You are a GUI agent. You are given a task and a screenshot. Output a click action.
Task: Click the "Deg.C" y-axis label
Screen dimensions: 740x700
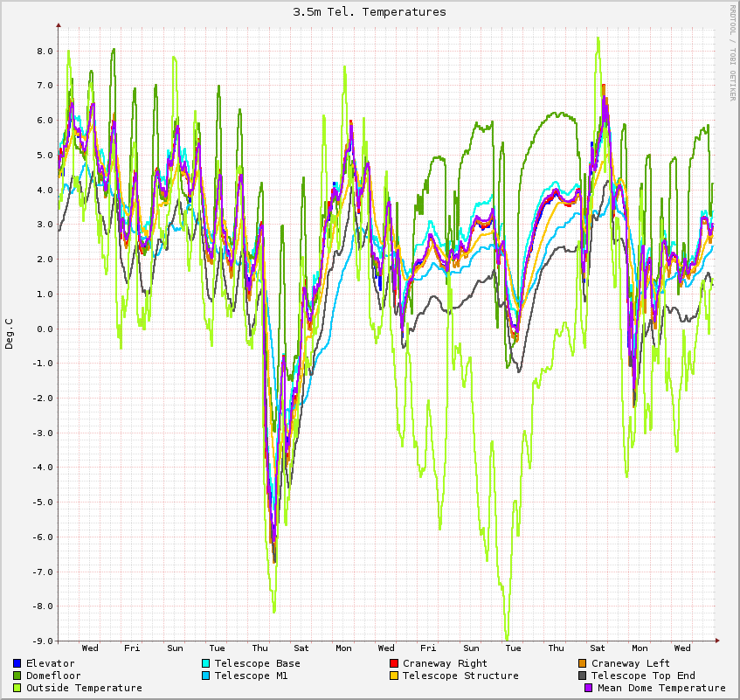[x=10, y=334]
